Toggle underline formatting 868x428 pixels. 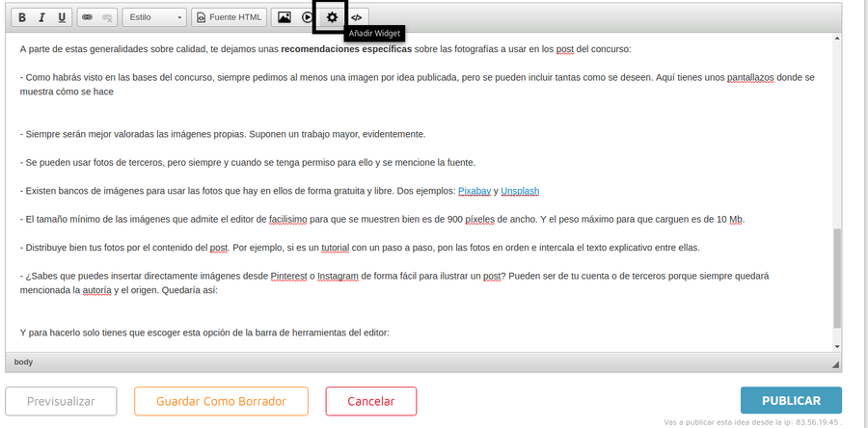point(63,17)
